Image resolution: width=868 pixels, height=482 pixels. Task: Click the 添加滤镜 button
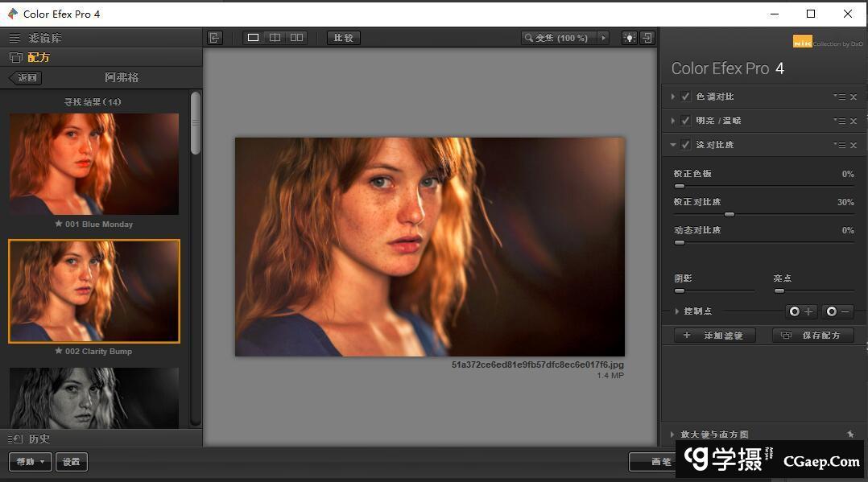(714, 336)
